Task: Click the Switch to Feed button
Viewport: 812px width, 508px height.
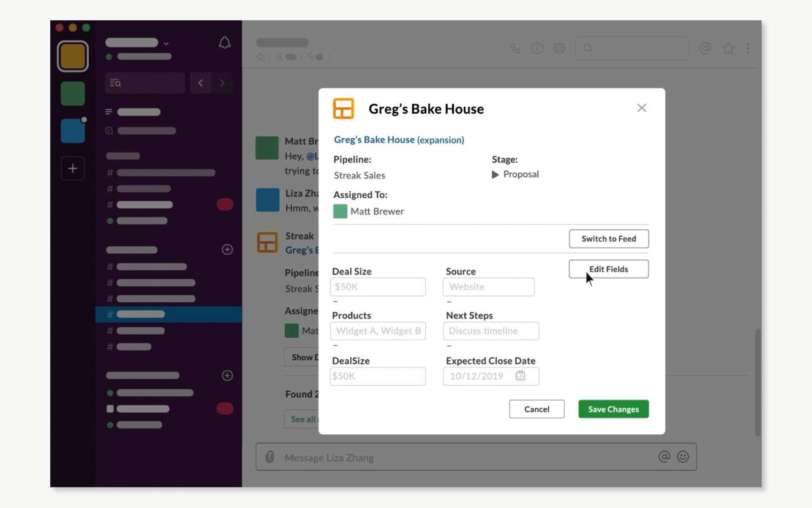Action: click(x=609, y=239)
